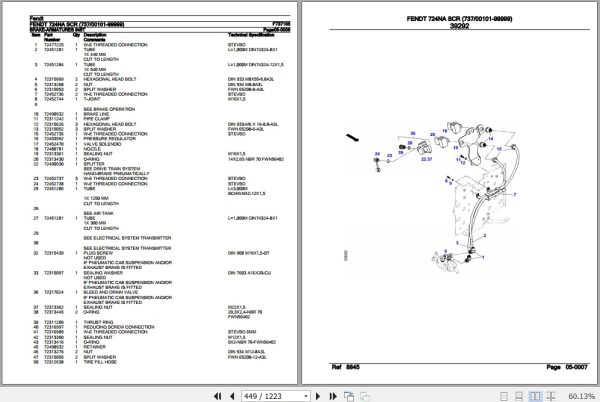Click callout 22.37 in the diagram
Image resolution: width=600 pixels, height=402 pixels.
pos(426,159)
